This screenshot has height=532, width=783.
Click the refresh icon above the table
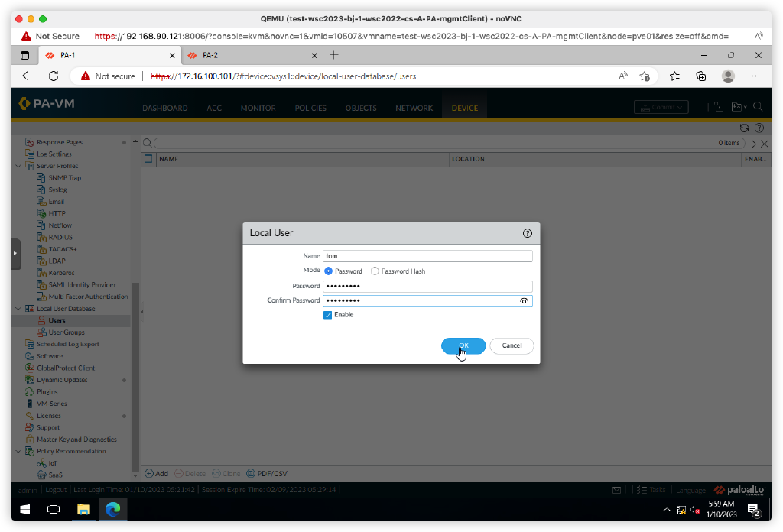[x=744, y=128]
